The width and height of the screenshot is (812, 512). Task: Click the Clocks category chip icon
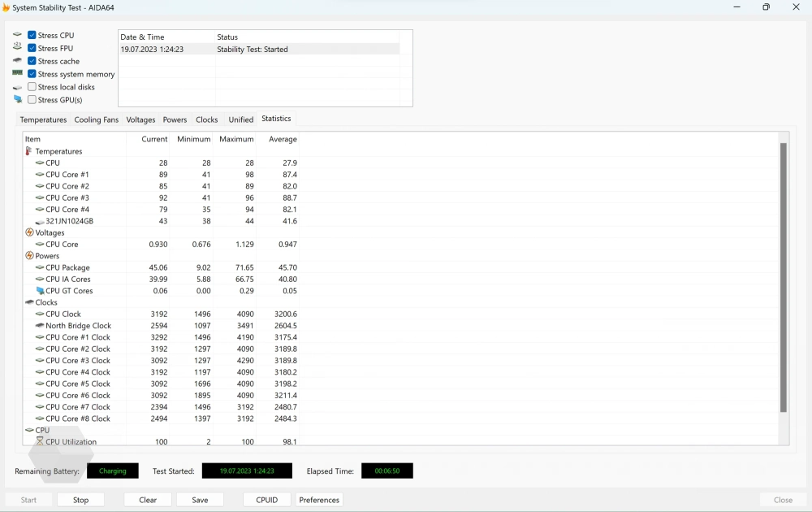tap(29, 302)
